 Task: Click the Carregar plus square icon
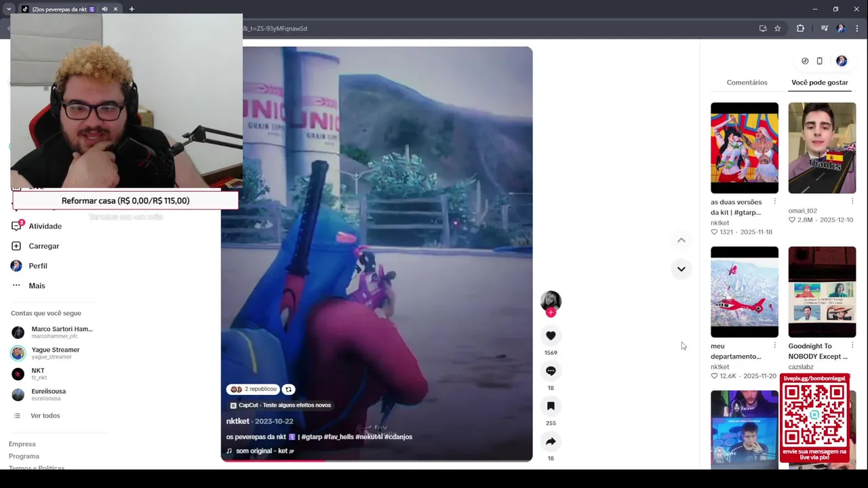[16, 246]
